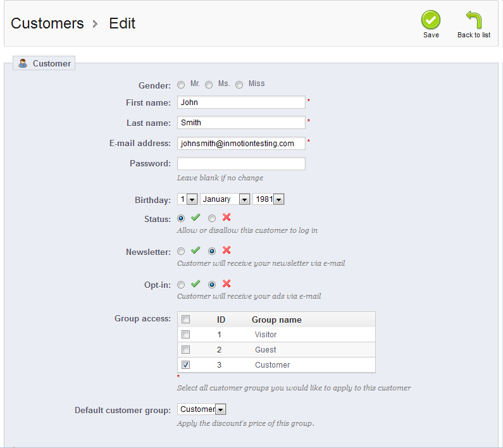Click the E-mail address input field
Viewport: 503px width, 448px height.
[x=241, y=144]
